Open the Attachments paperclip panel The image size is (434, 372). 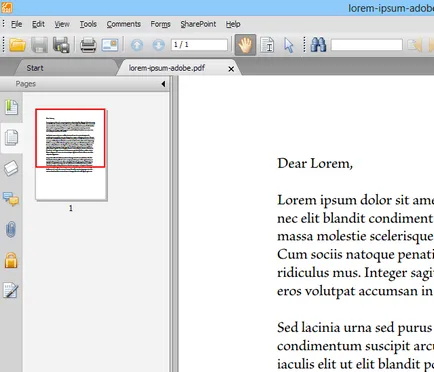tap(11, 229)
